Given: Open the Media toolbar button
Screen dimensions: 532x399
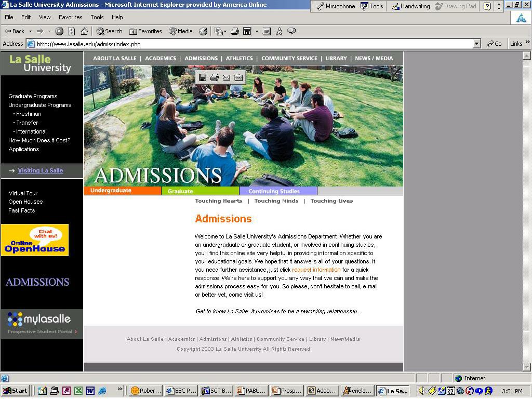Looking at the screenshot, I should tap(181, 31).
